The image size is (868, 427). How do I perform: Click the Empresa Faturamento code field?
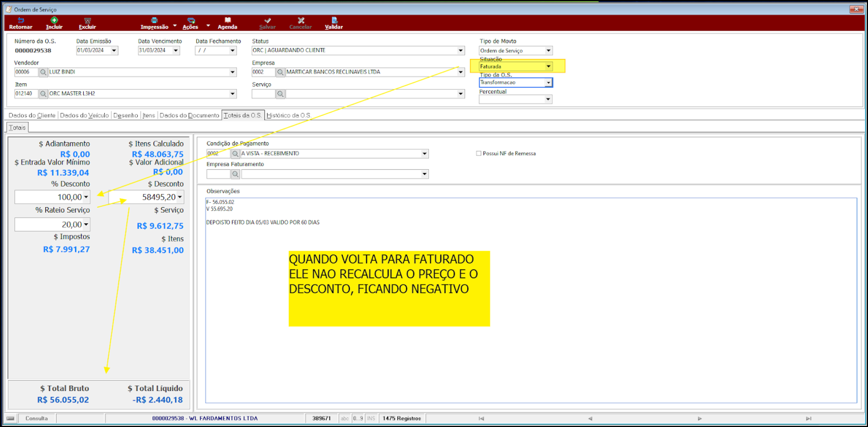(x=218, y=174)
